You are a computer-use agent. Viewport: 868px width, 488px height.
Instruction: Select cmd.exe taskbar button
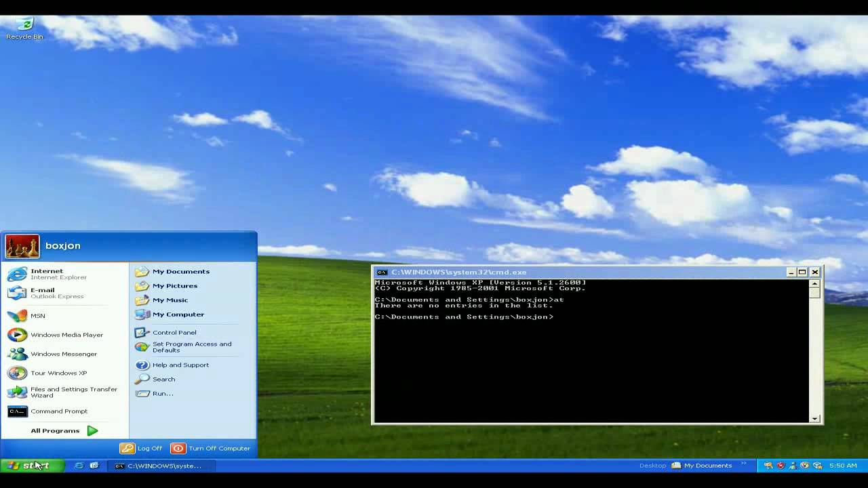click(163, 466)
